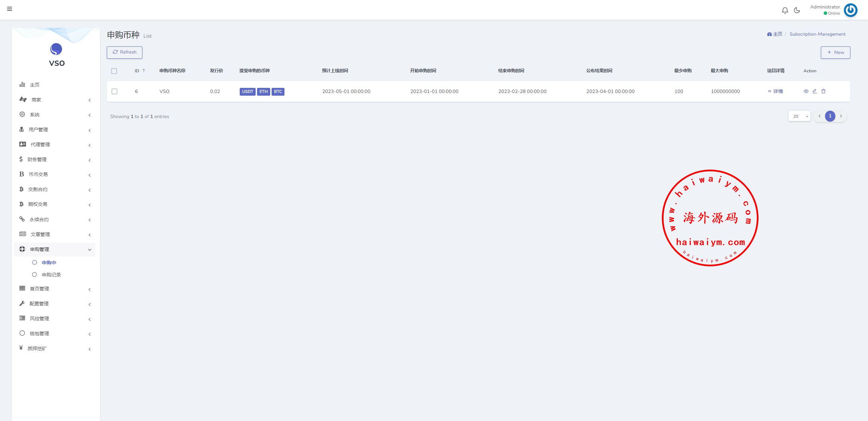This screenshot has height=421, width=868.
Task: Select 申购记录 radio item in sidebar
Action: [51, 275]
